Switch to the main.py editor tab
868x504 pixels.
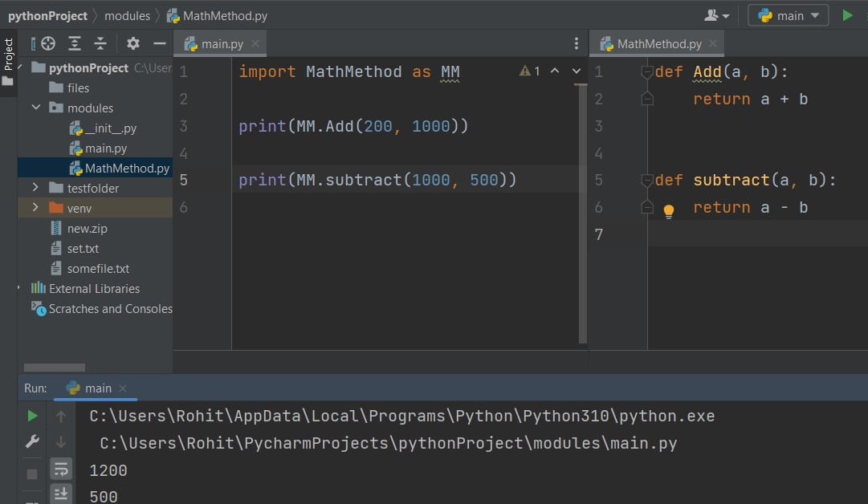tap(219, 43)
